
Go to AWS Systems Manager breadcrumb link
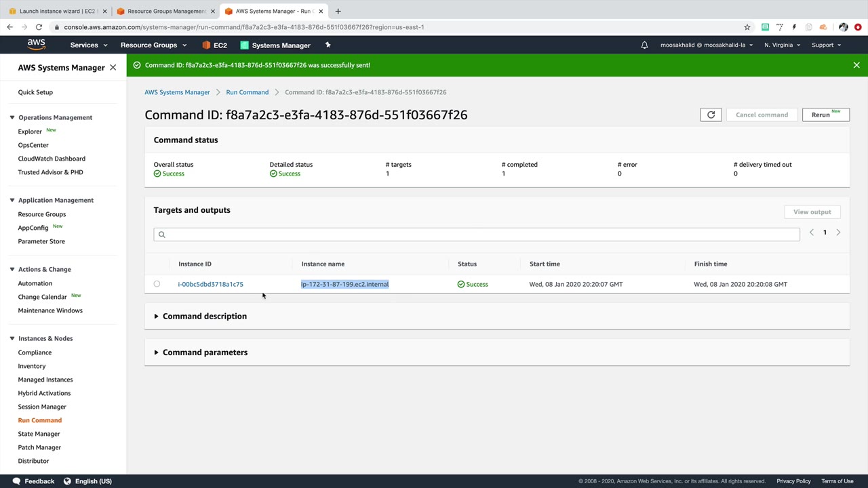(x=177, y=92)
